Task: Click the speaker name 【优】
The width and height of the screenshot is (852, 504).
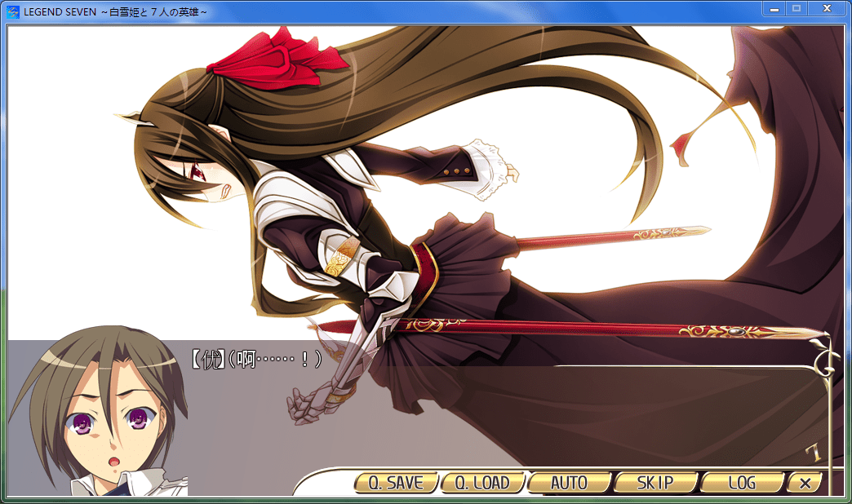Action: coord(207,359)
